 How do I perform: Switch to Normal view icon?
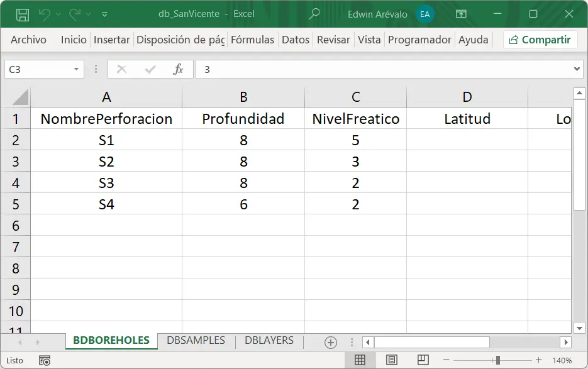[360, 360]
